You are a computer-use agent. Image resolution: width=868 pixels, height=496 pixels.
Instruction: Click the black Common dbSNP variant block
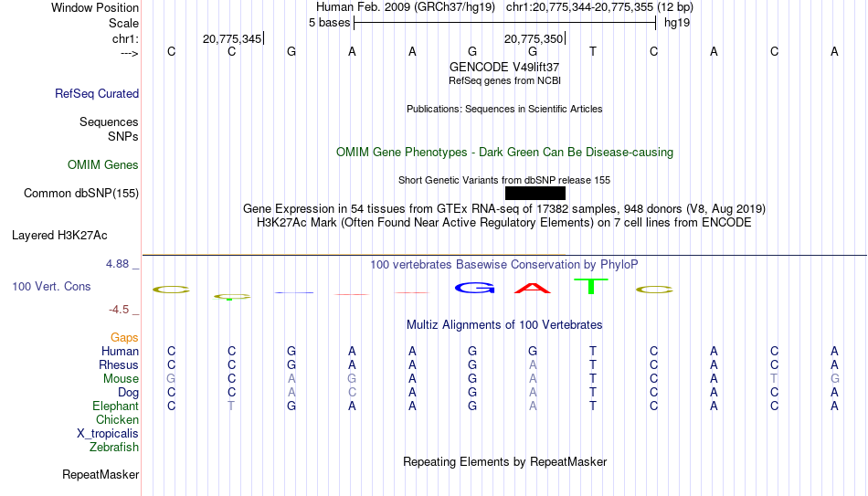click(535, 194)
